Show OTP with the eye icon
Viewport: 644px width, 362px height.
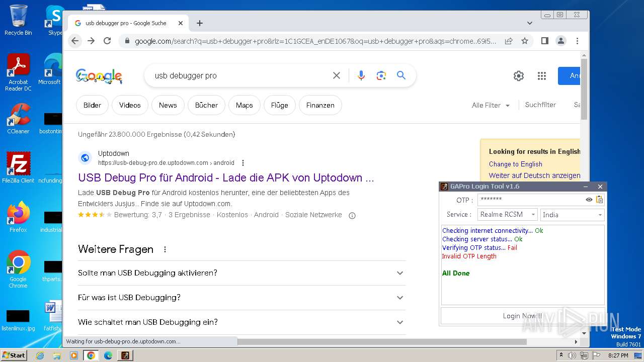589,200
